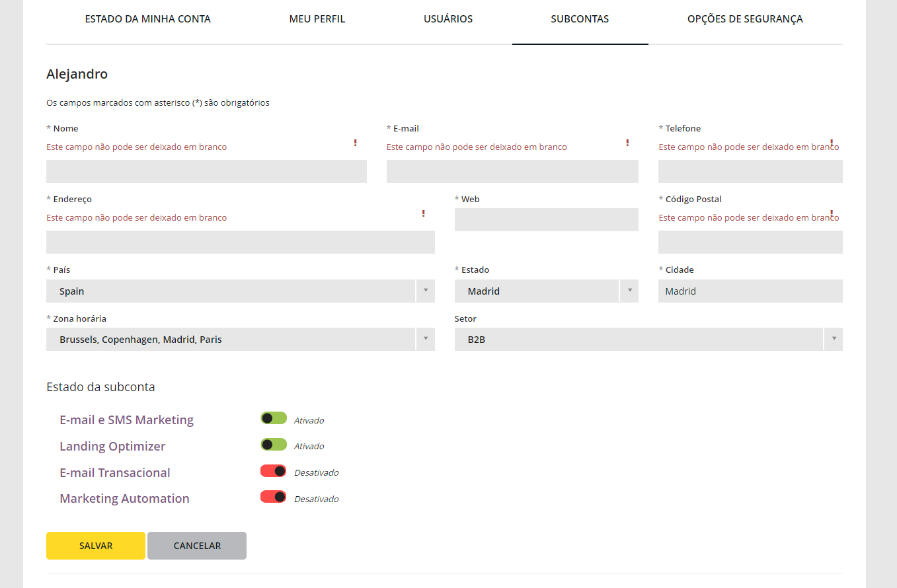Open the Zona horária timezone dropdown
Image resolution: width=897 pixels, height=588 pixels.
(240, 340)
